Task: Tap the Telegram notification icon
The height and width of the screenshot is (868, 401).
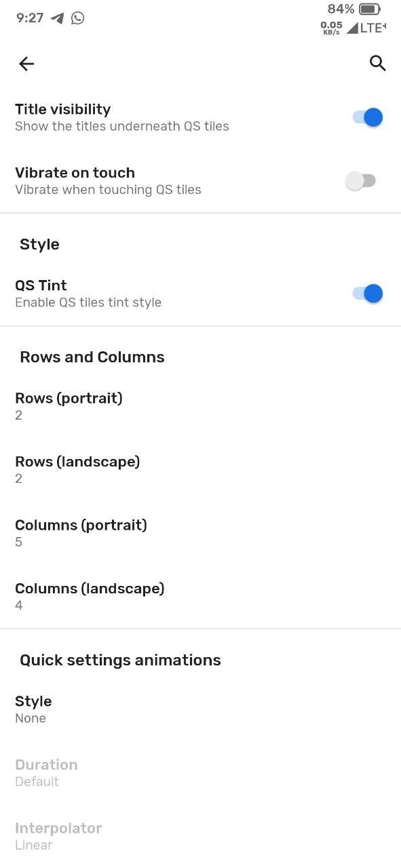Action: click(x=58, y=18)
